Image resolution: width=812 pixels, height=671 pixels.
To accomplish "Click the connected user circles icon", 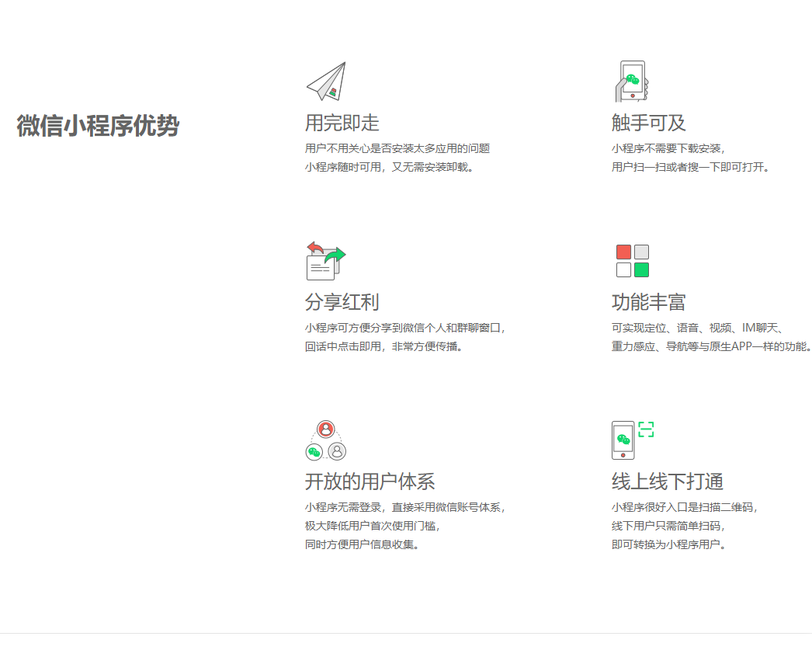I will pos(325,440).
